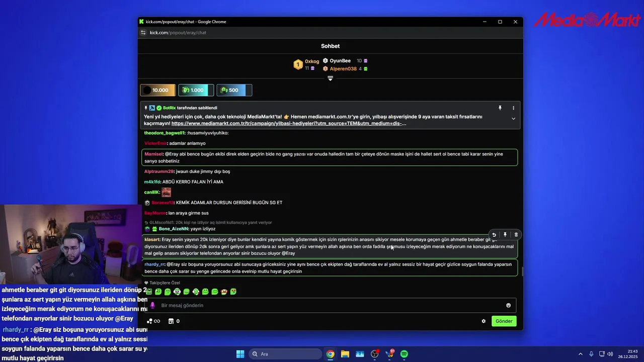Select the emote with sunglasses in quick row
644x362 pixels.
pos(177,292)
